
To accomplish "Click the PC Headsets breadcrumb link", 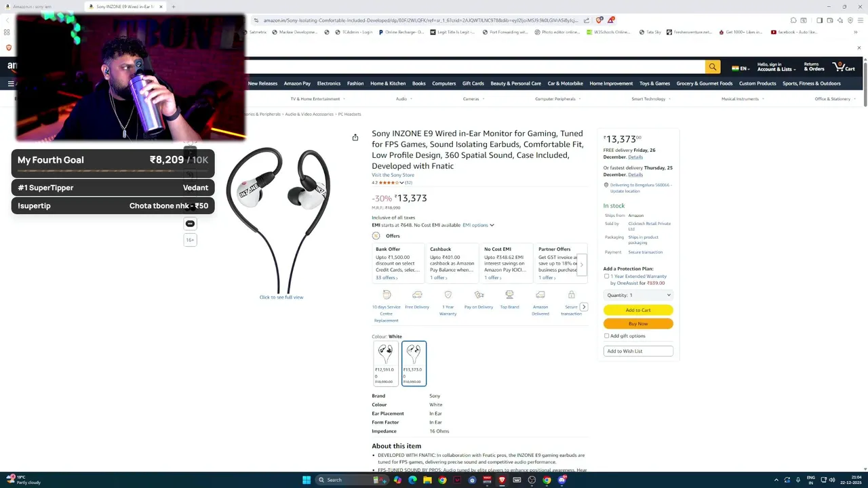I will (349, 114).
